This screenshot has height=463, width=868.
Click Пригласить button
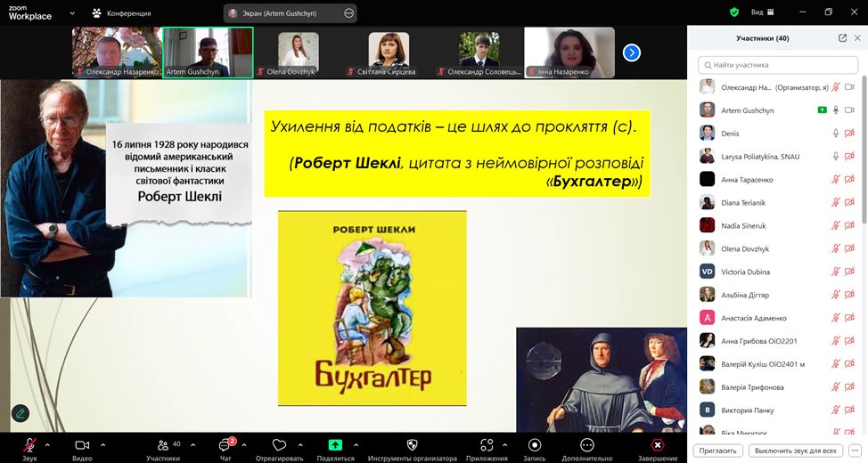[x=717, y=451]
